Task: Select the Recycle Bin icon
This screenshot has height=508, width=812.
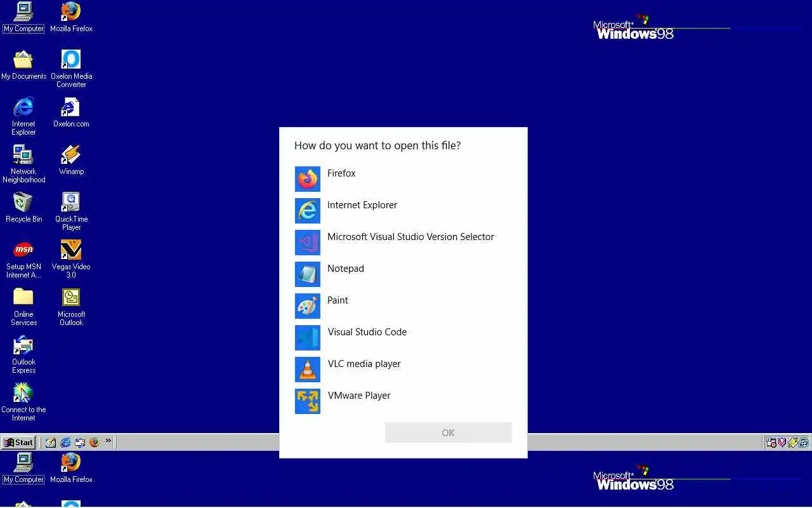Action: coord(23,208)
